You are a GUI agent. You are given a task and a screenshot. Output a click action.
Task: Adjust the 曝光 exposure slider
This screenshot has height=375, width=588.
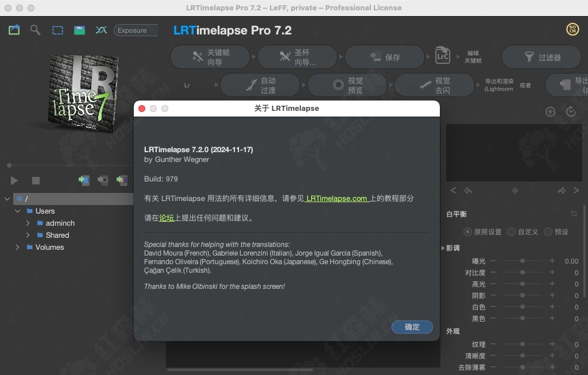pos(523,261)
